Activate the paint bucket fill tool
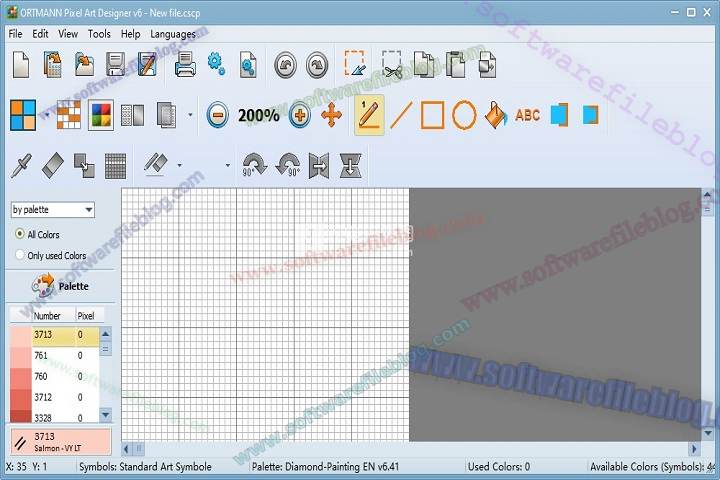 pos(495,115)
